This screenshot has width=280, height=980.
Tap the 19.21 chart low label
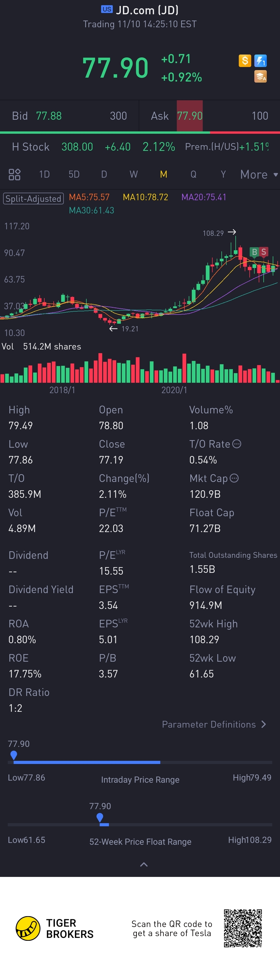coord(130,329)
